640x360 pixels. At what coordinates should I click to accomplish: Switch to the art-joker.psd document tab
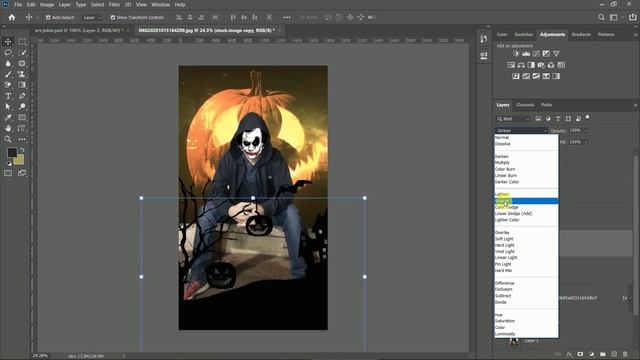coord(79,31)
